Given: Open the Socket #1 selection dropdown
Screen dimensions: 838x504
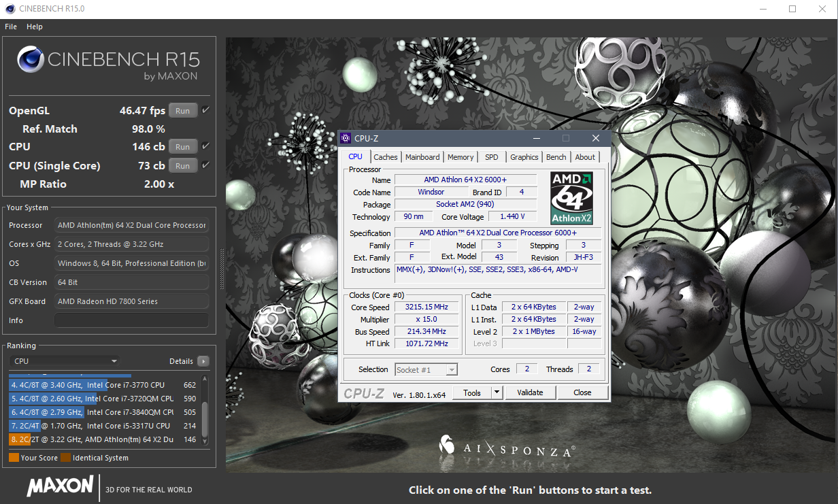Looking at the screenshot, I should tap(426, 370).
